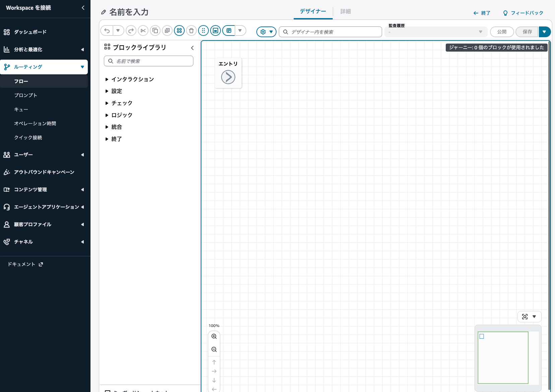
Task: Toggle the notes icon in toolbar
Action: (x=229, y=31)
